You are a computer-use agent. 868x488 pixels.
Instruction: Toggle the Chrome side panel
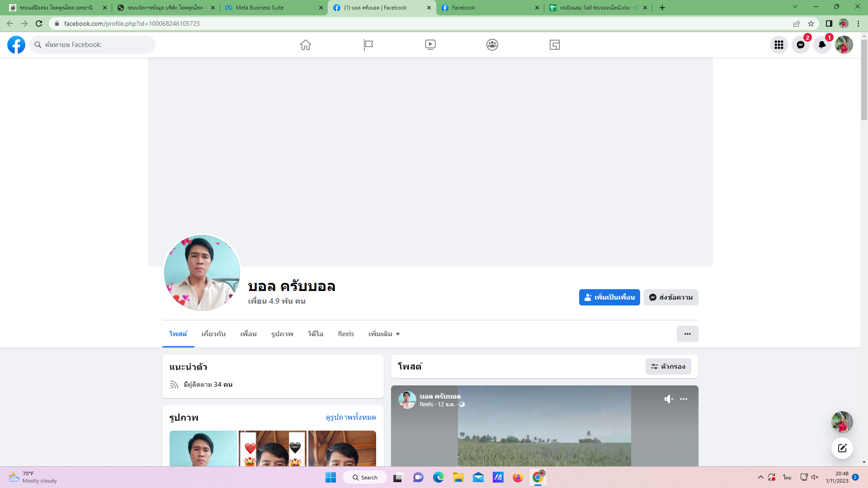click(829, 23)
